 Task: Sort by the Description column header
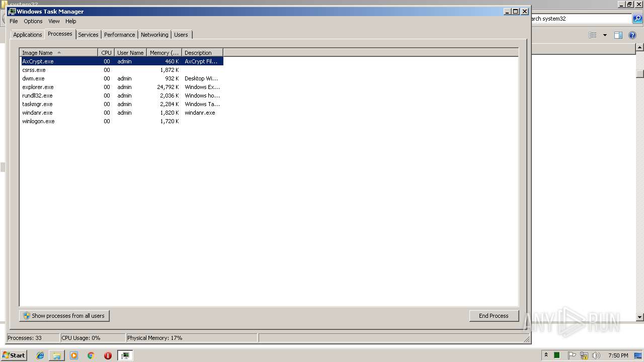pyautogui.click(x=202, y=53)
